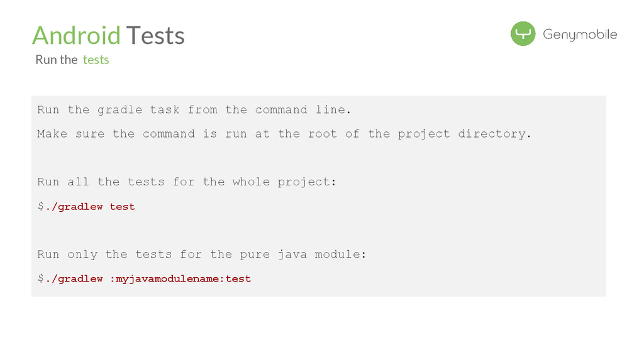Click the "Run the" subtitle text
Screen dimensions: 644x362
[x=57, y=60]
